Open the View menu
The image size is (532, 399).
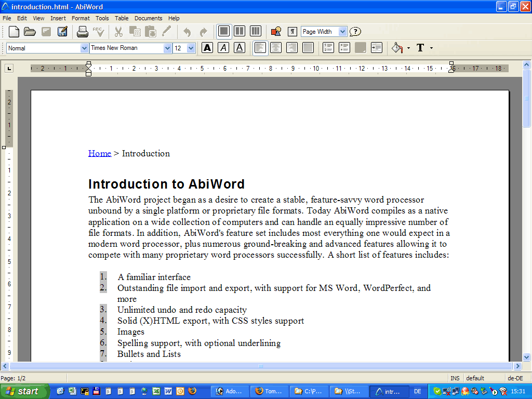(x=38, y=18)
